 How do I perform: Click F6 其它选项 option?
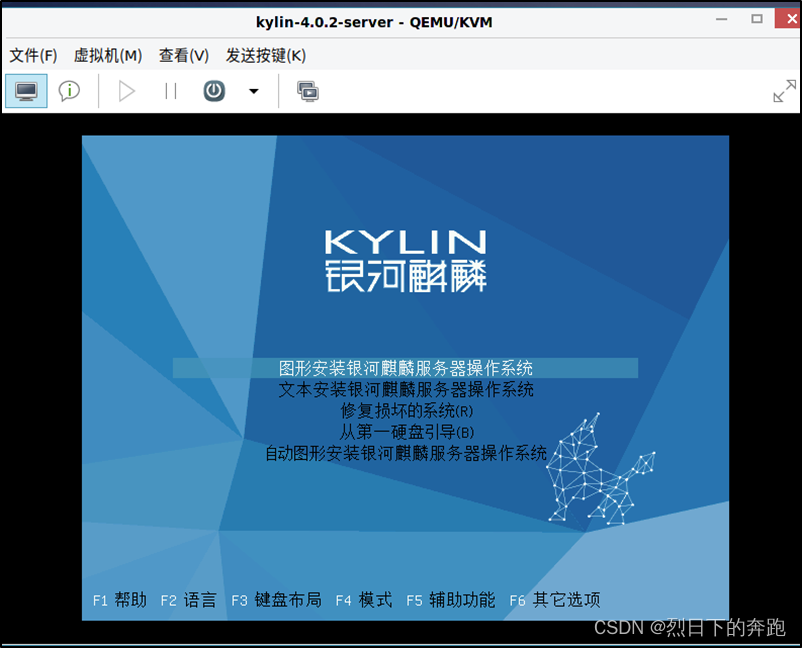click(x=555, y=599)
